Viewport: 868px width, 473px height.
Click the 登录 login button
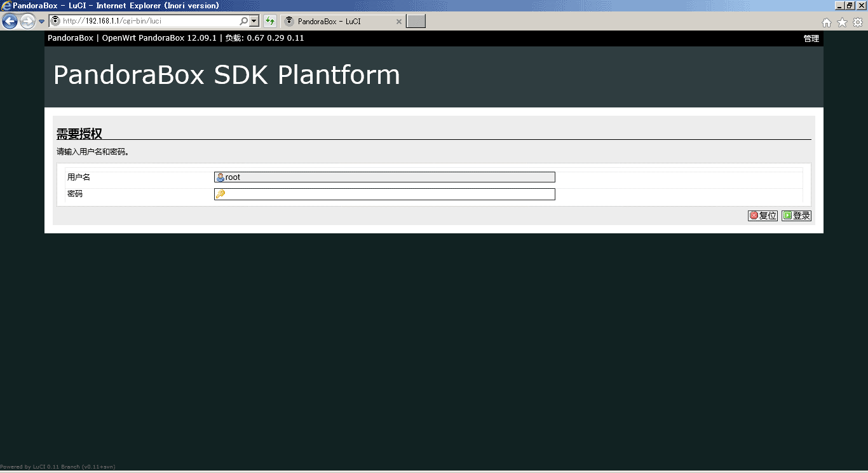tap(796, 216)
